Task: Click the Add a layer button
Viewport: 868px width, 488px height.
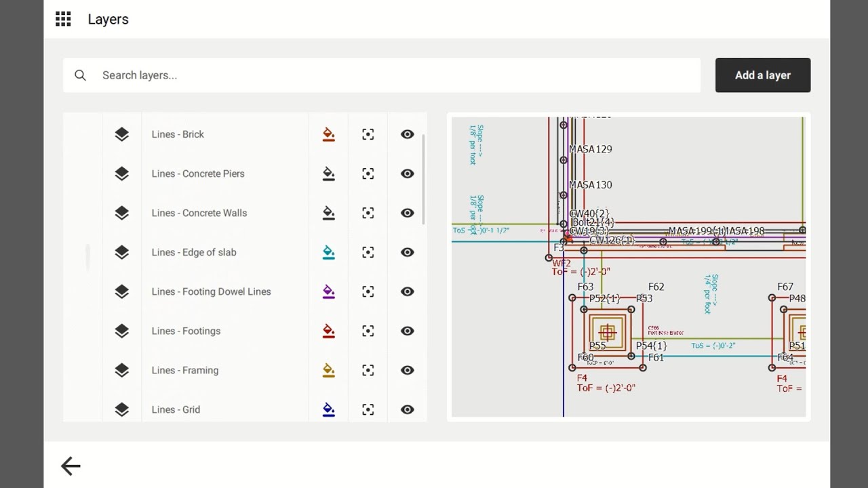Action: click(763, 75)
